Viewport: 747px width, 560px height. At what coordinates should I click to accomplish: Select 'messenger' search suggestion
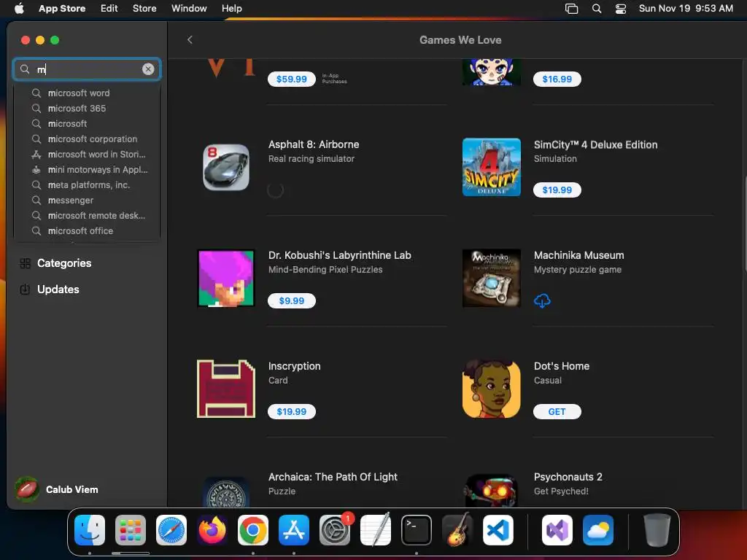87,200
